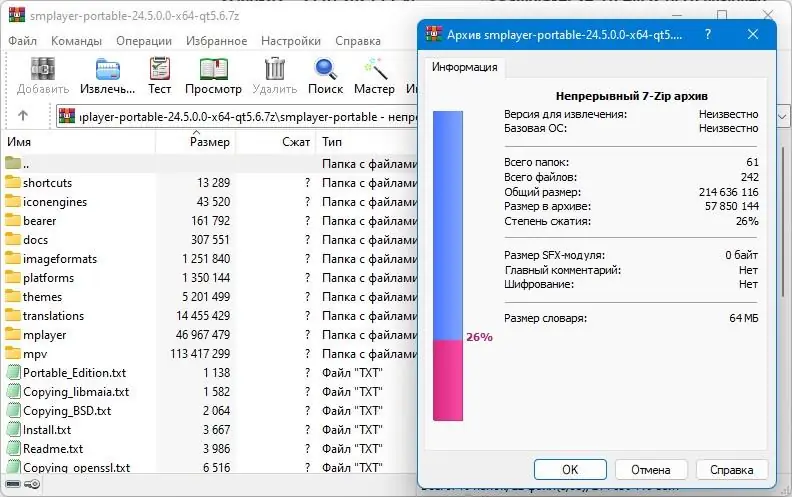Select the Install.txt file name

[47, 430]
